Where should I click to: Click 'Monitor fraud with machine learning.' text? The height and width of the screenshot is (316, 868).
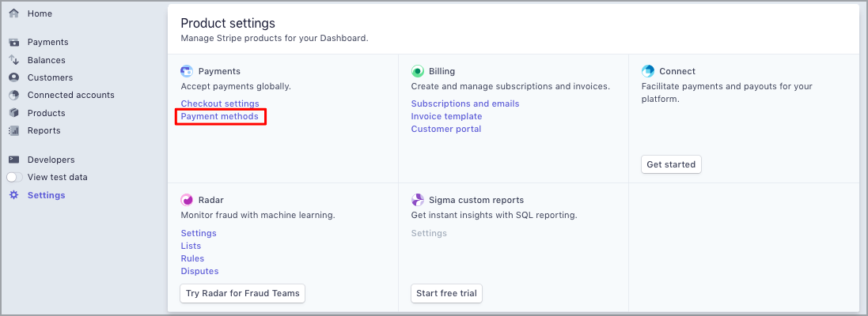coord(258,215)
